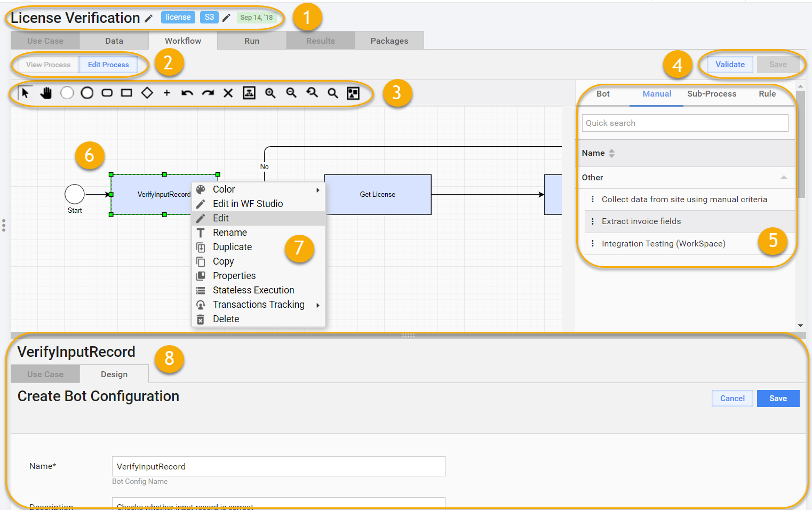Open the Use Case tab under VerifyInputRecord
Viewport: 812px width, 510px height.
(x=45, y=374)
